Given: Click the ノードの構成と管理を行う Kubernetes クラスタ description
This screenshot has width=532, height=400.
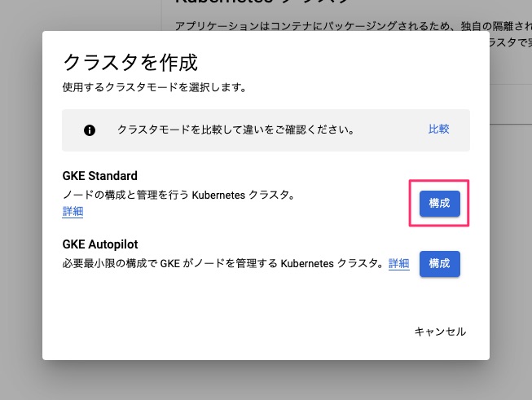Looking at the screenshot, I should click(178, 195).
